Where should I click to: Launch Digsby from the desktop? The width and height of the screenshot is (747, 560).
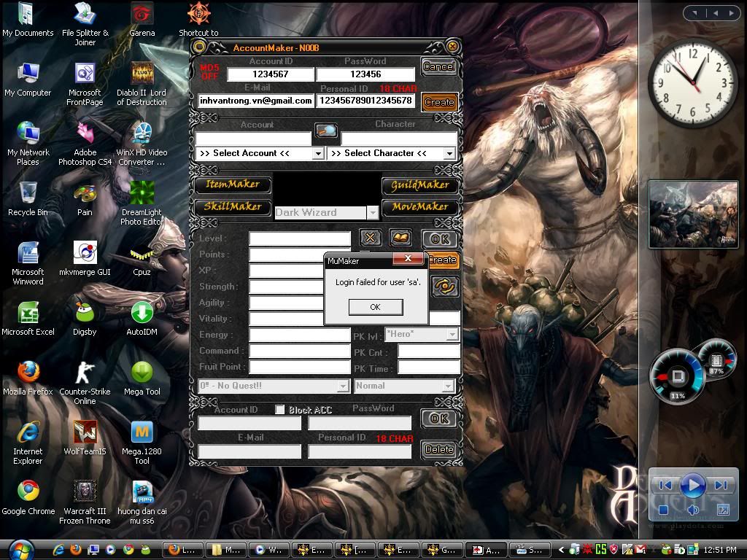[x=85, y=319]
